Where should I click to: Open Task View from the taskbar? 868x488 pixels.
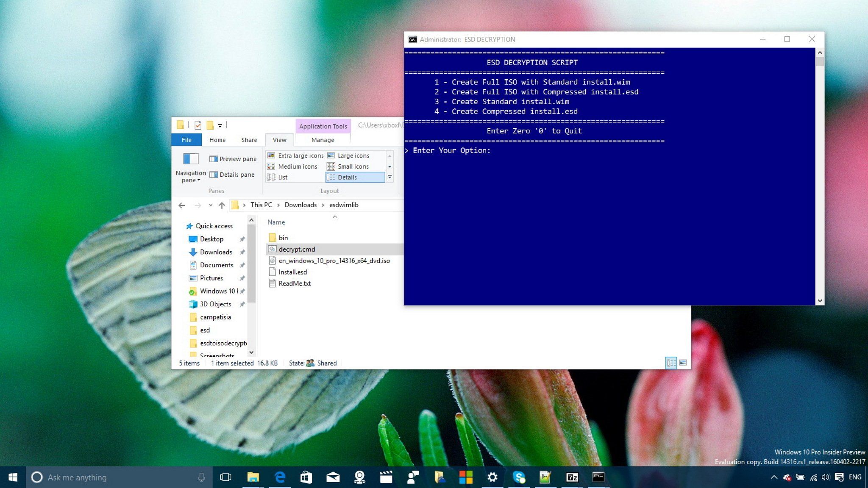click(x=227, y=477)
